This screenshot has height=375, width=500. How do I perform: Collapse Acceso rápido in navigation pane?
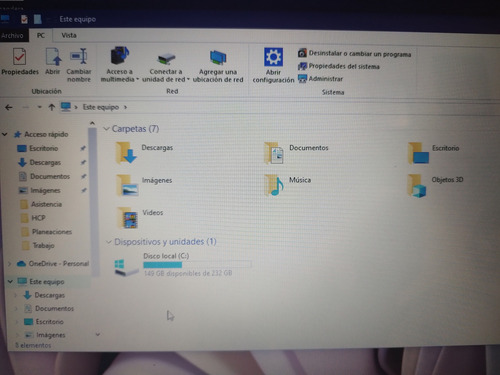coord(5,134)
